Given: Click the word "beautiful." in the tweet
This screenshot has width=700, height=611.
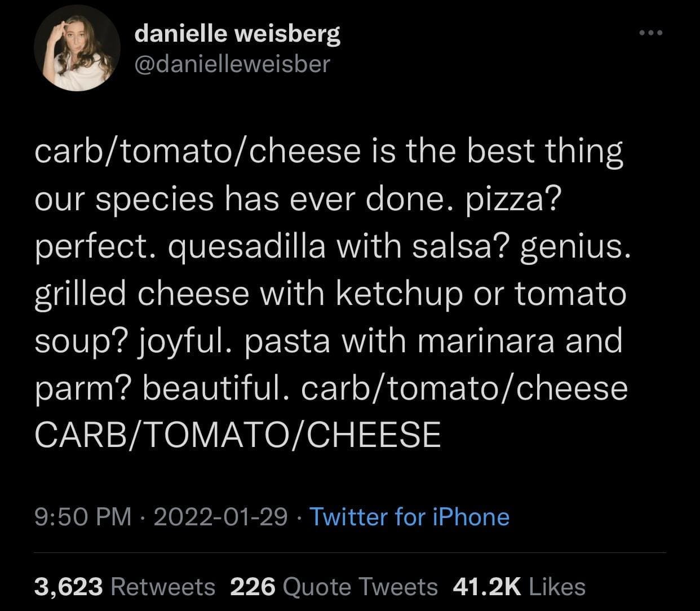Looking at the screenshot, I should click(x=220, y=388).
